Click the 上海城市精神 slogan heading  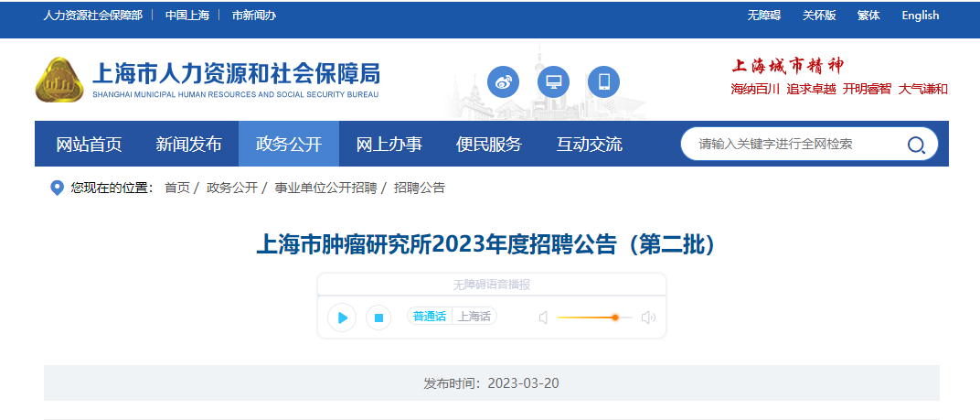(x=787, y=67)
